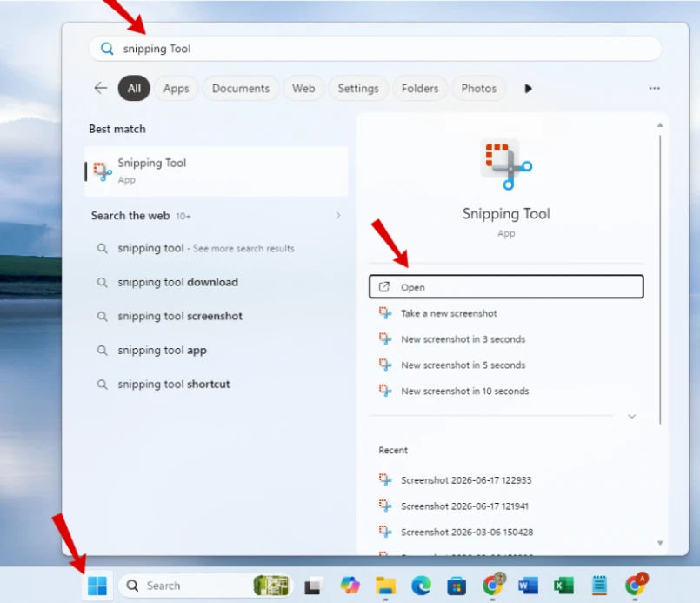The image size is (700, 603).
Task: Click the preview pane scrollbar down arrow
Action: 660,543
